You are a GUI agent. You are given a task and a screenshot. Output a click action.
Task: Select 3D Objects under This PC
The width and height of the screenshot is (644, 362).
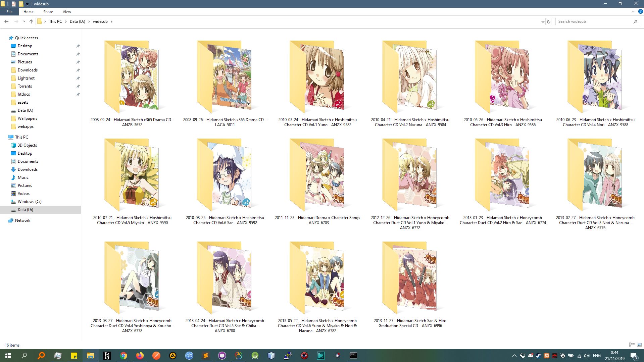click(27, 145)
